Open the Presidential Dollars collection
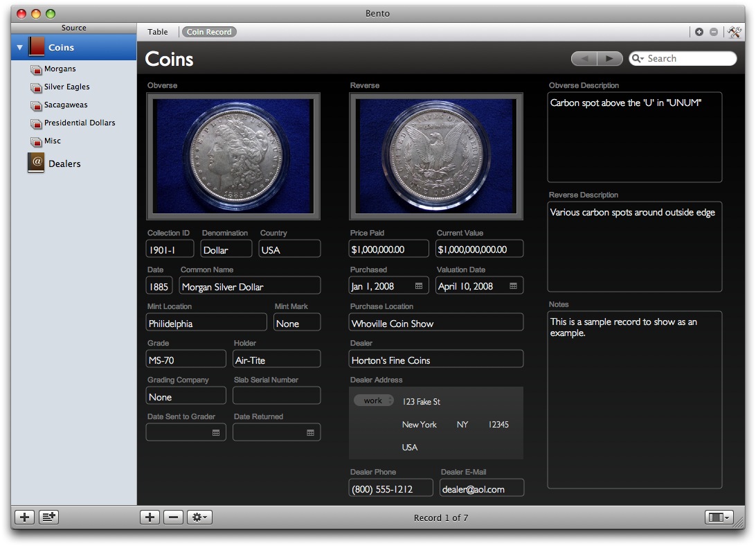 tap(80, 123)
